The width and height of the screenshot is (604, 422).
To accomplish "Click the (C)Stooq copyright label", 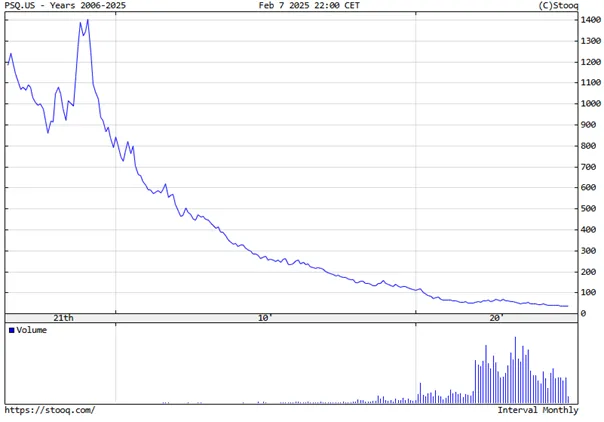I will coord(558,5).
